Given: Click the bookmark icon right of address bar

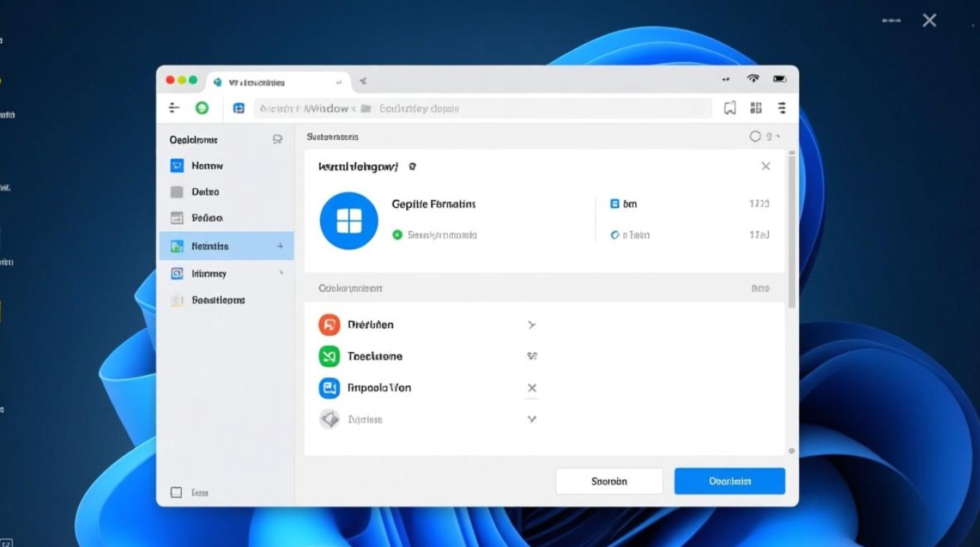Looking at the screenshot, I should (730, 108).
